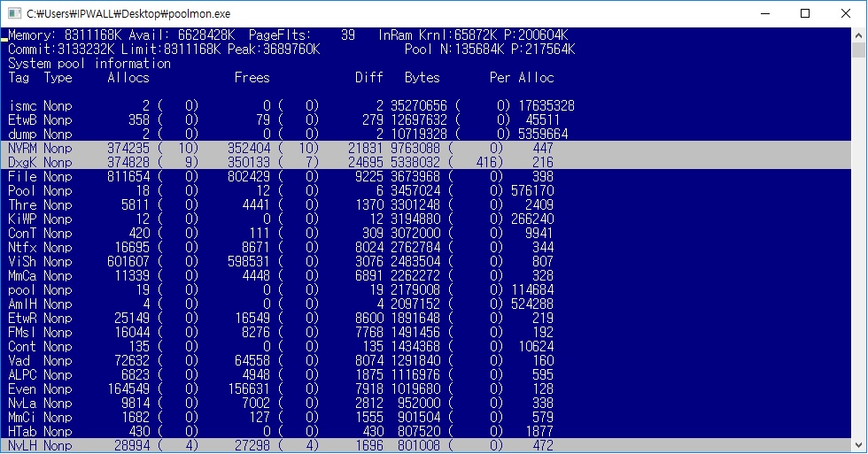Click the scrollbar down arrow
The image size is (868, 454).
(x=858, y=444)
